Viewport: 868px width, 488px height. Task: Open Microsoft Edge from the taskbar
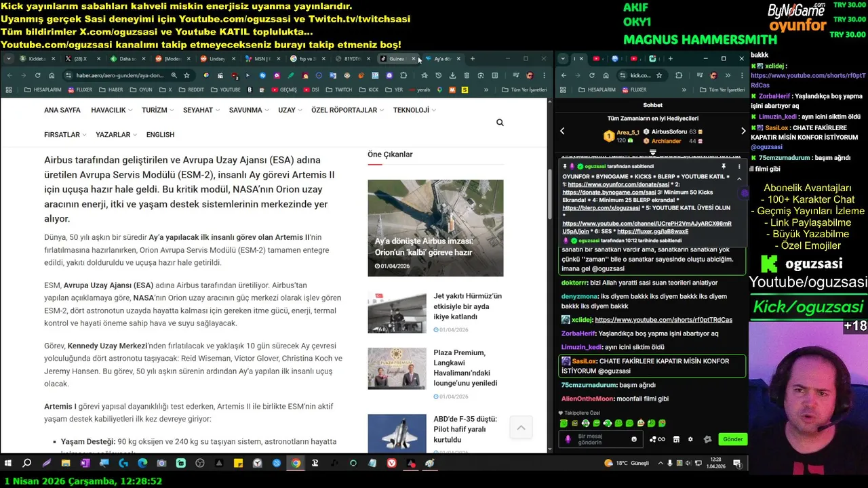(x=142, y=464)
